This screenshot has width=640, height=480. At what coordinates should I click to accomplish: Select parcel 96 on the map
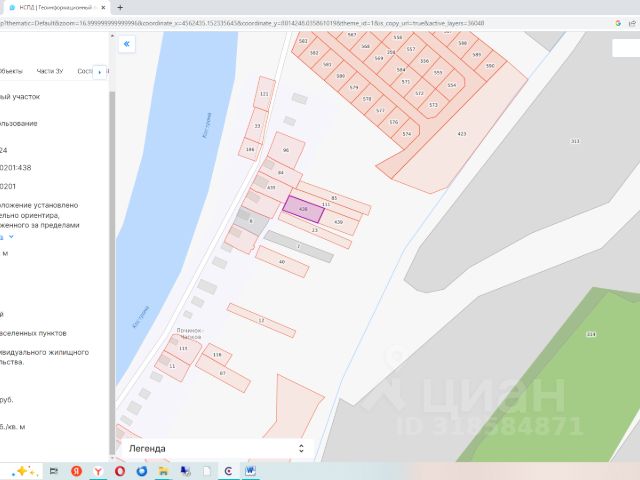point(286,150)
